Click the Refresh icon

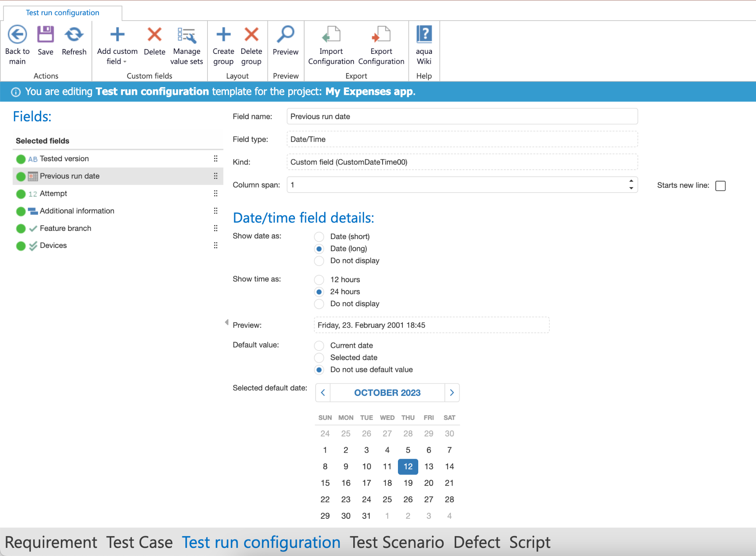tap(74, 35)
